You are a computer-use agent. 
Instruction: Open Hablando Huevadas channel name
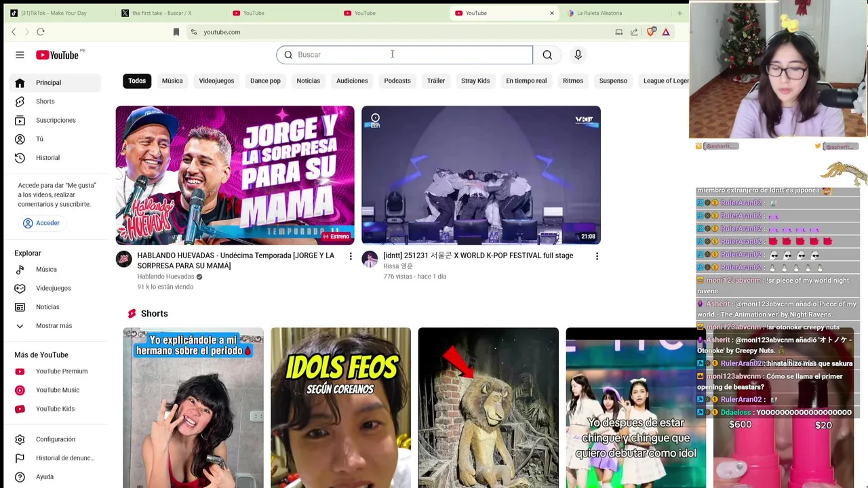click(165, 277)
